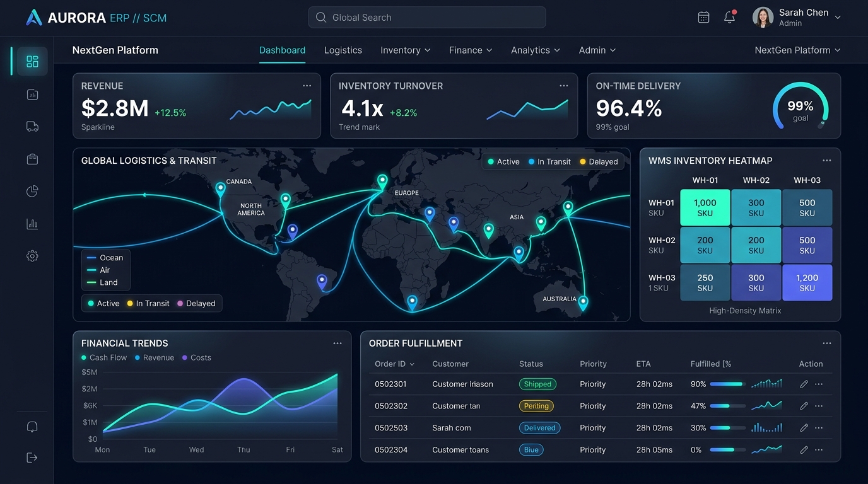Screen dimensions: 868x484
Task: Open the delivery truck icon in sidebar
Action: (32, 127)
